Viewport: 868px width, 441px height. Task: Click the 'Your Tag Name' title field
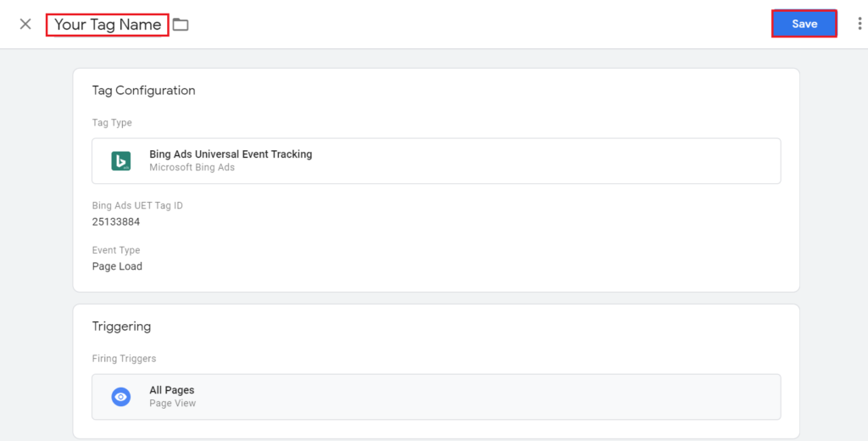tap(108, 25)
